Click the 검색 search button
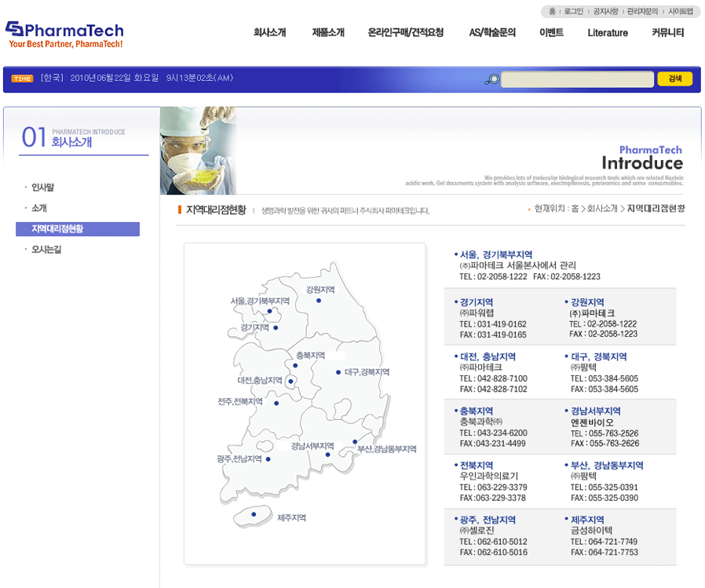This screenshot has height=588, width=705. (674, 79)
